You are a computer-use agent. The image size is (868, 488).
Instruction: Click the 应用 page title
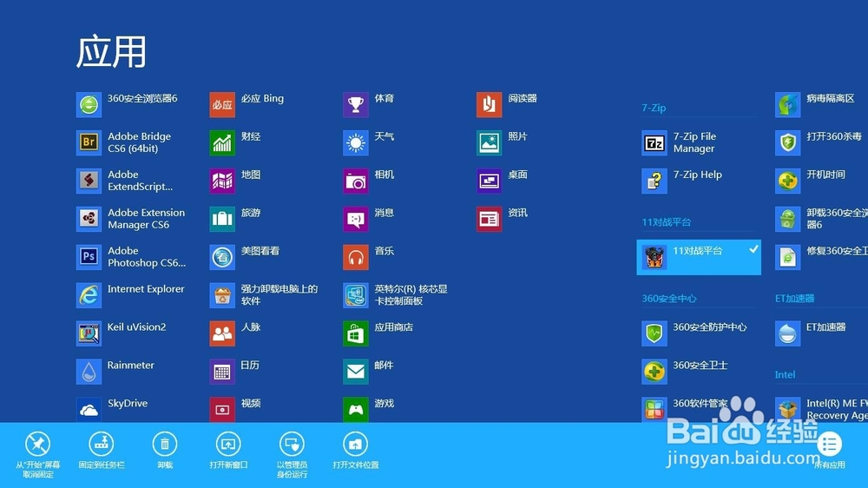(111, 52)
